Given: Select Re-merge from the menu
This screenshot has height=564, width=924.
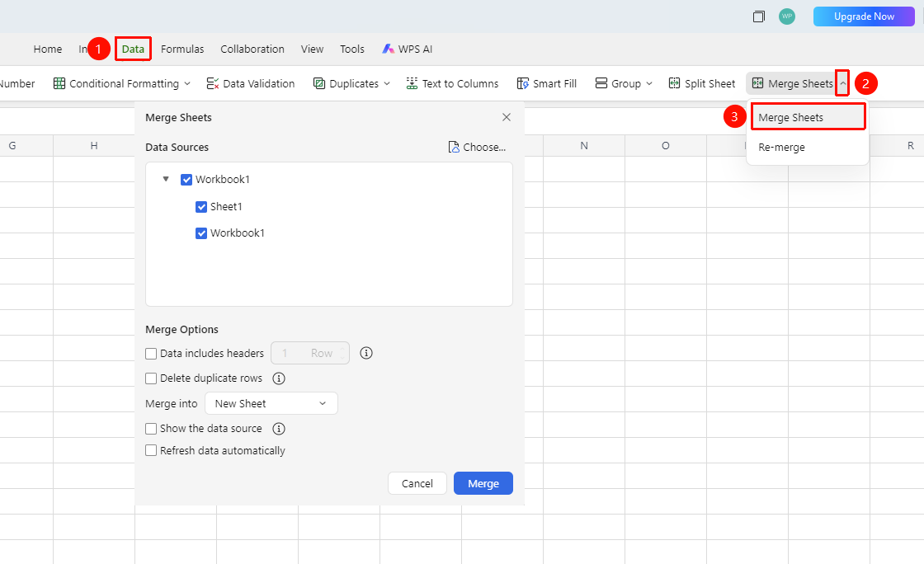Looking at the screenshot, I should [808, 147].
